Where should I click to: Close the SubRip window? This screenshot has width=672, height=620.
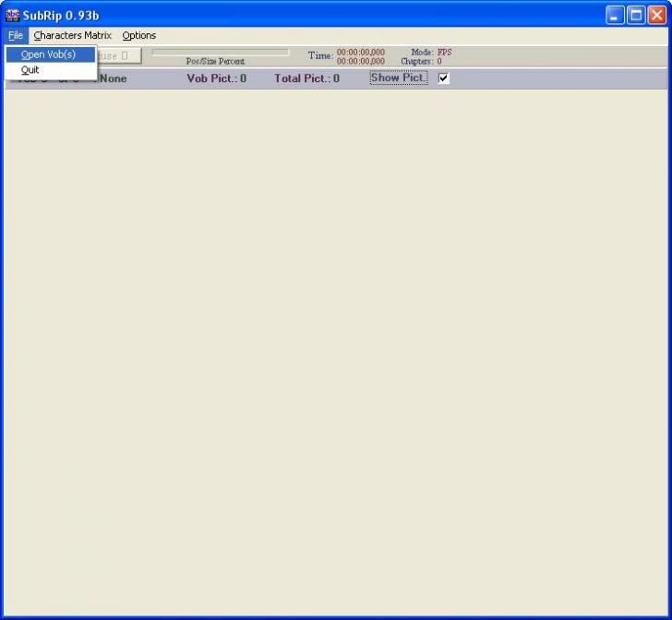tap(657, 15)
